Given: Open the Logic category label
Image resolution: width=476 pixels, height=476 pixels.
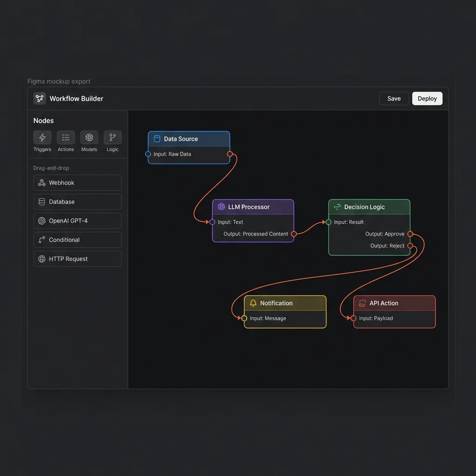Looking at the screenshot, I should coord(112,149).
